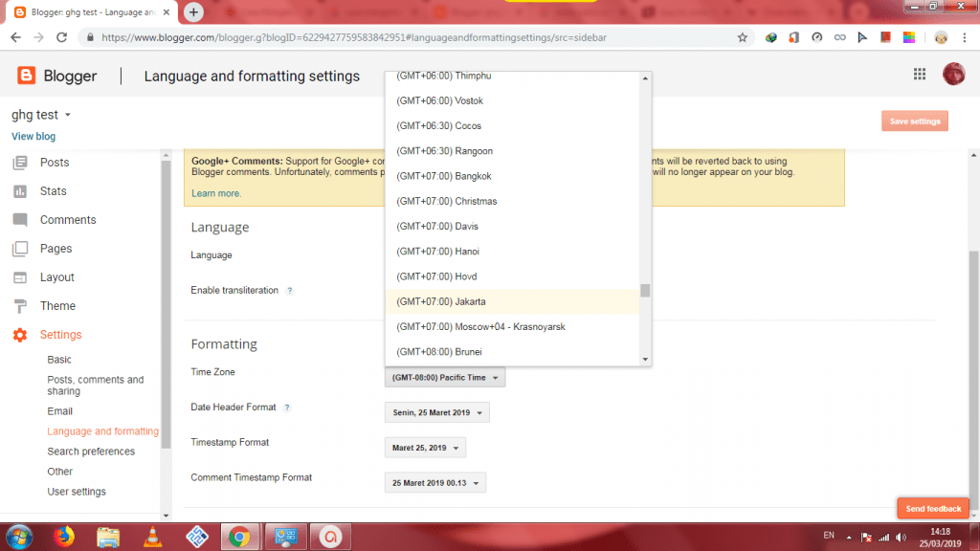Open the Date Header Format dropdown

(436, 412)
